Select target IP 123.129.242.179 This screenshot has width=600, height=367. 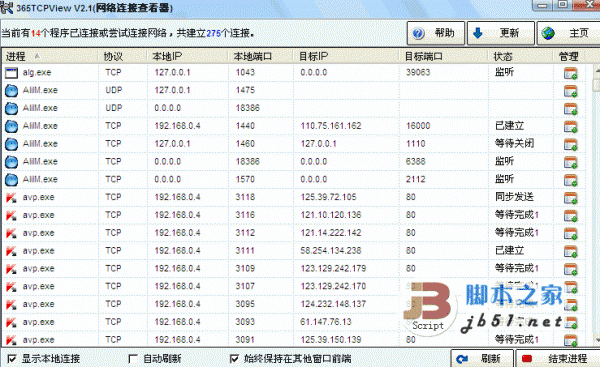tap(333, 269)
